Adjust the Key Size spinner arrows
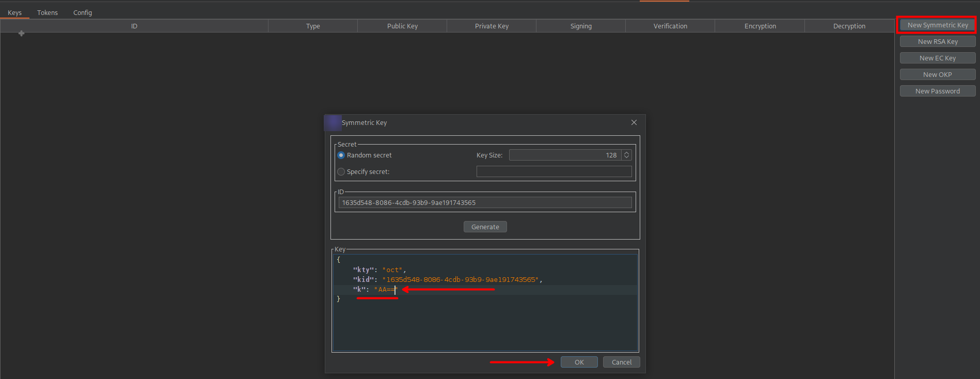980x379 pixels. 626,155
